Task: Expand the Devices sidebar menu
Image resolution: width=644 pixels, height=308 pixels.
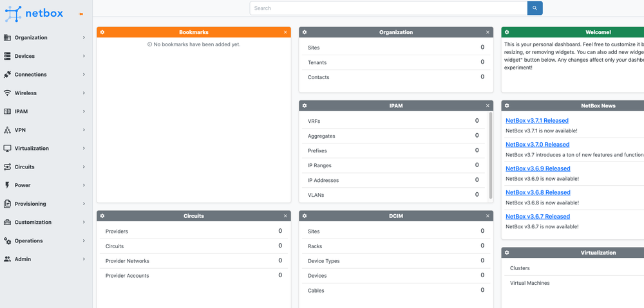Action: (44, 56)
